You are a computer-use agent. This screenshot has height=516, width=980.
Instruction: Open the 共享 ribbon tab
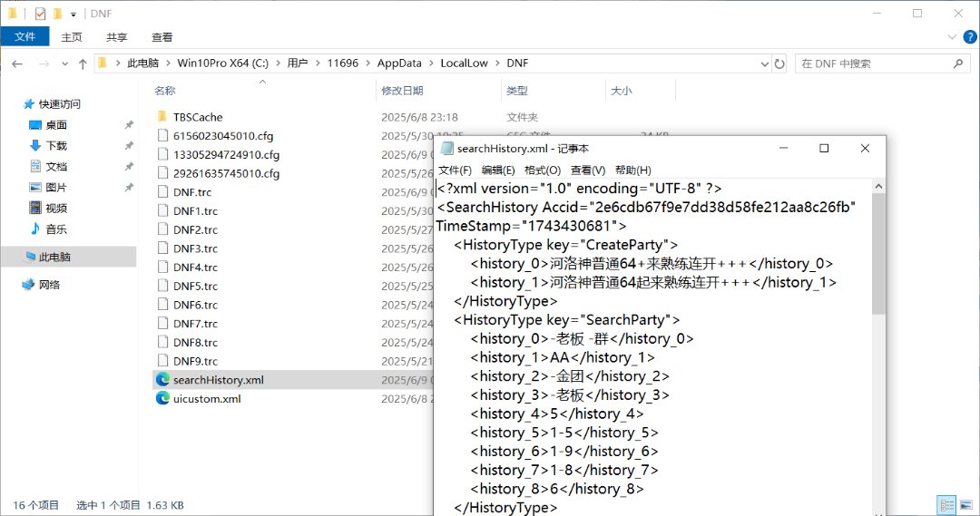pos(116,37)
